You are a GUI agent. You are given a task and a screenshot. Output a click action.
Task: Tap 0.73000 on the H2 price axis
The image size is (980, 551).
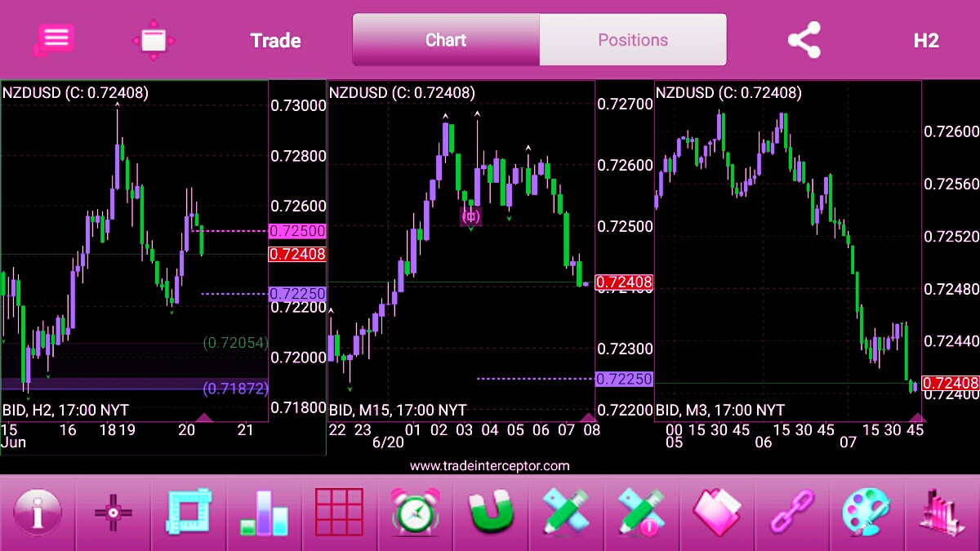[x=298, y=105]
